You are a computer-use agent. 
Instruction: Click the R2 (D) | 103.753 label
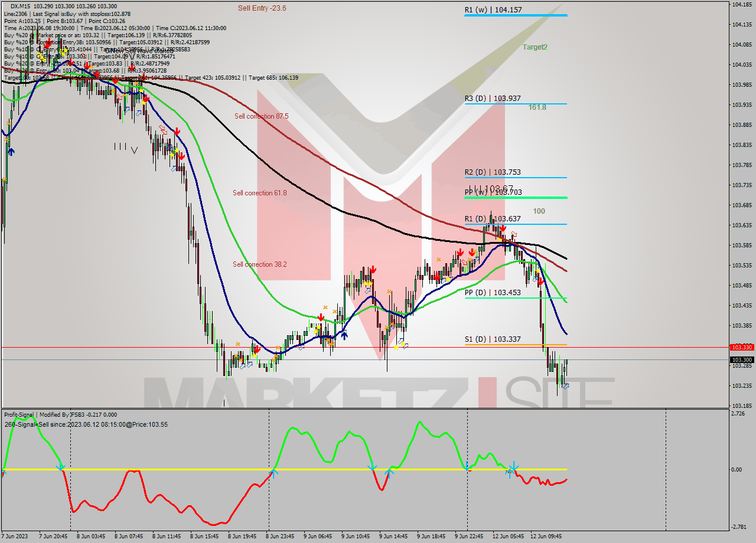[x=493, y=172]
